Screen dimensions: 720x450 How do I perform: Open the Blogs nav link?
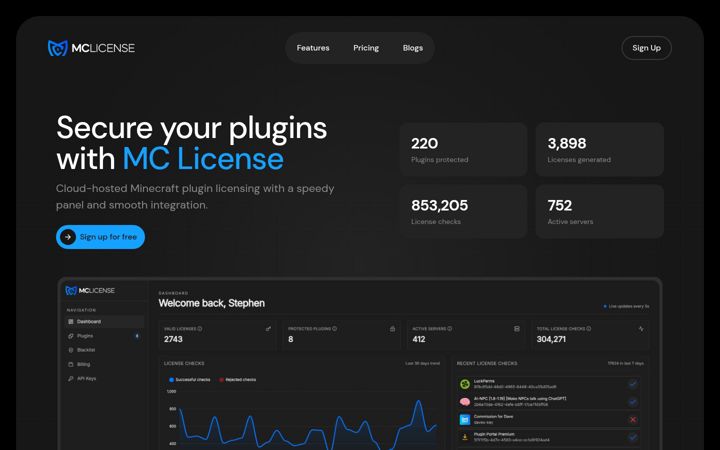[x=413, y=48]
